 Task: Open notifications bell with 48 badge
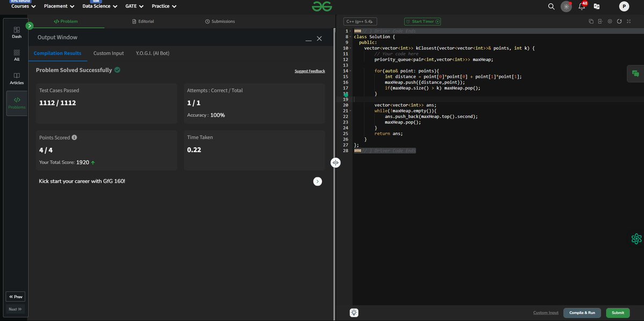click(x=582, y=6)
